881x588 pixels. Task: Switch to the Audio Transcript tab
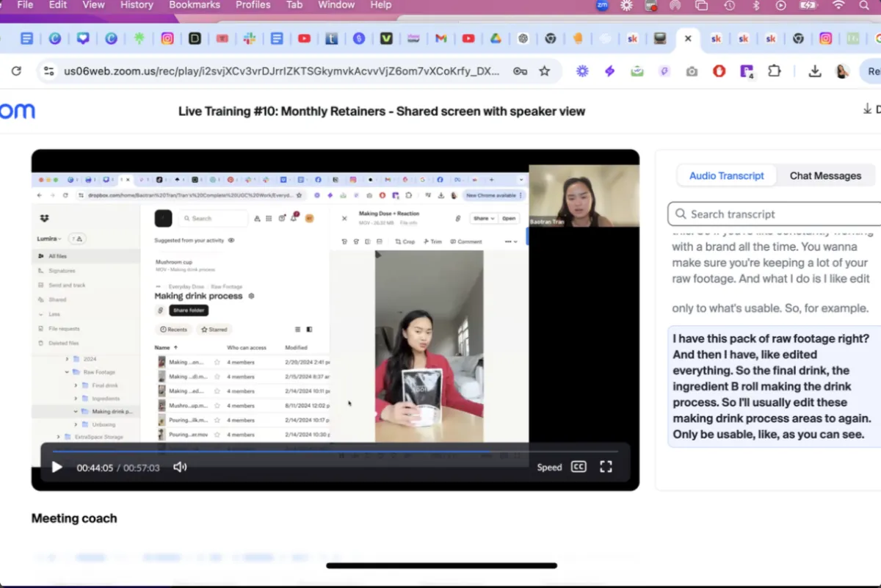tap(726, 175)
